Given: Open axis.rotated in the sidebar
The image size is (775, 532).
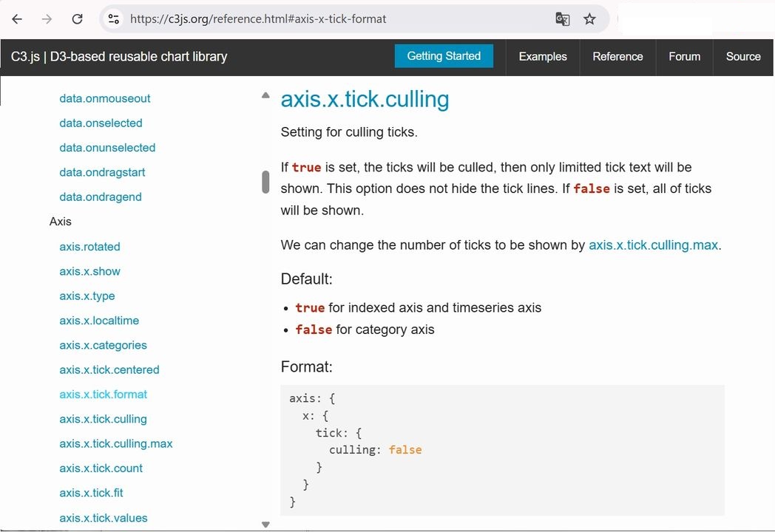Looking at the screenshot, I should click(89, 247).
